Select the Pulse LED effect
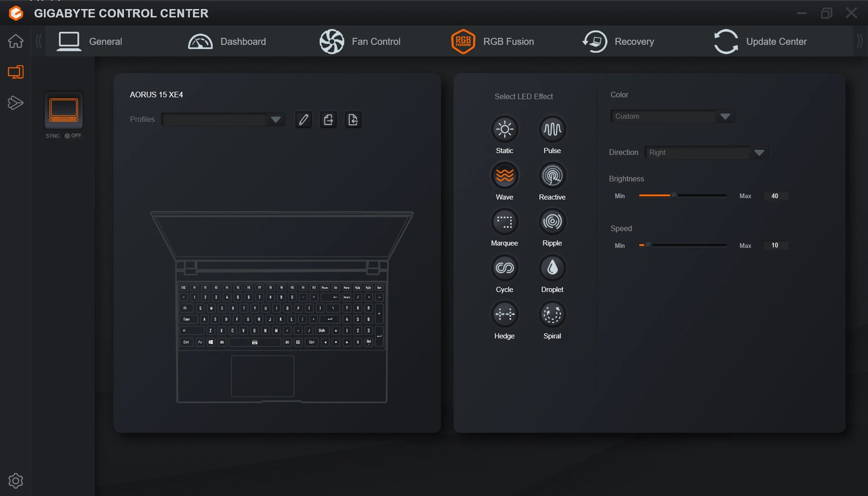868x496 pixels. (x=552, y=129)
